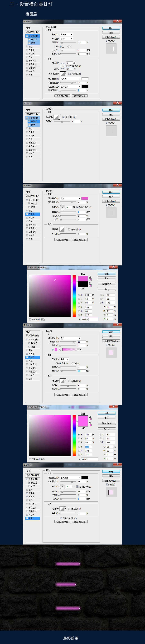Click the angle dial in the 投影 dialog
The image size is (145, 644).
click(x=62, y=486)
